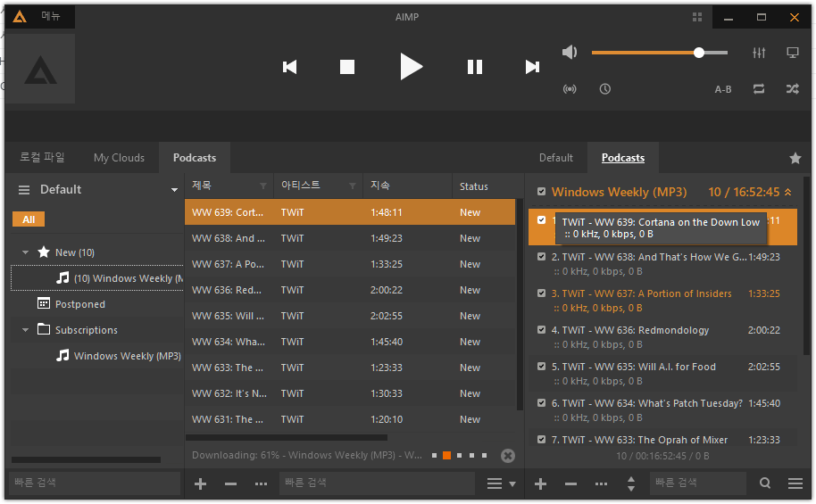Uncheck playlist item 2 WW 638 checkbox

coord(542,256)
